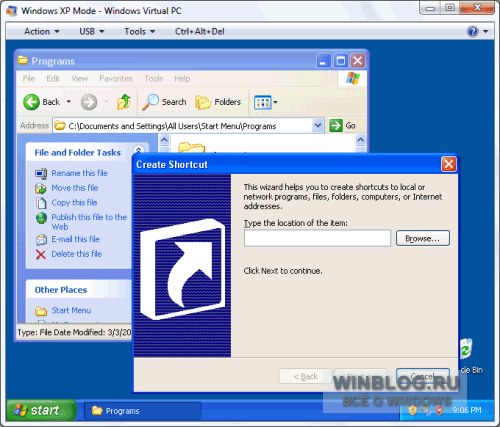This screenshot has height=427, width=500.
Task: Click the green Go arrow button
Action: pyautogui.click(x=336, y=126)
